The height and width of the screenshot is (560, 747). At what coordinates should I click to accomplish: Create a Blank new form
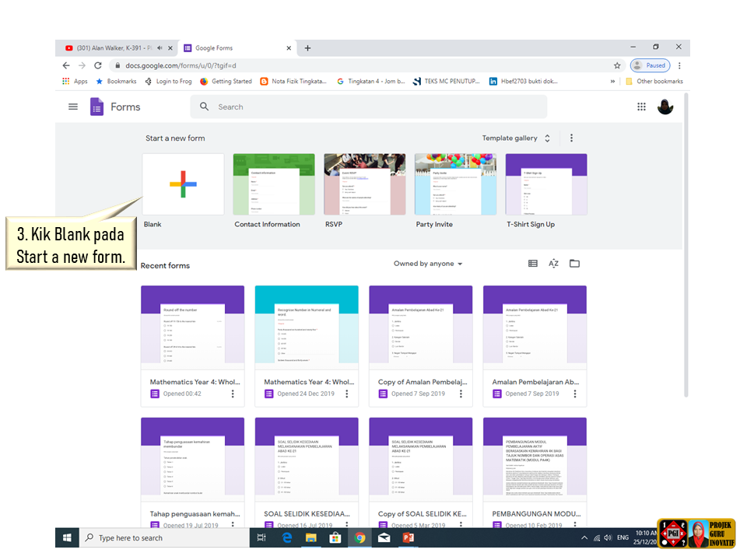(x=183, y=184)
